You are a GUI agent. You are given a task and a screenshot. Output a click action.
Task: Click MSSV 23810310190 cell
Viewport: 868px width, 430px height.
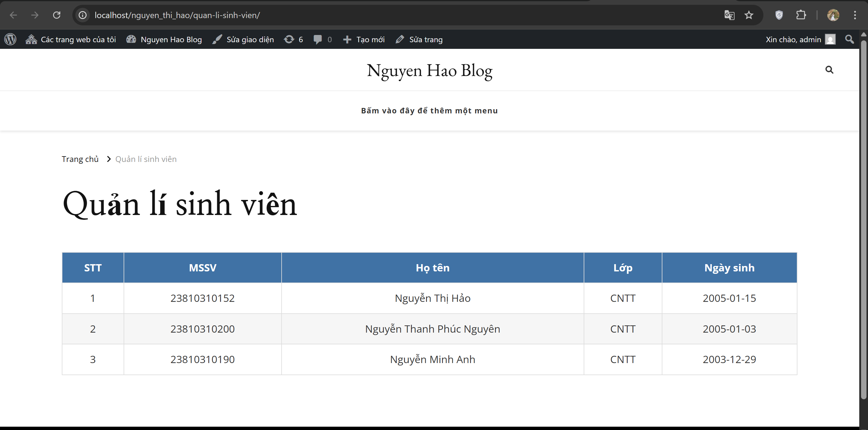point(203,359)
